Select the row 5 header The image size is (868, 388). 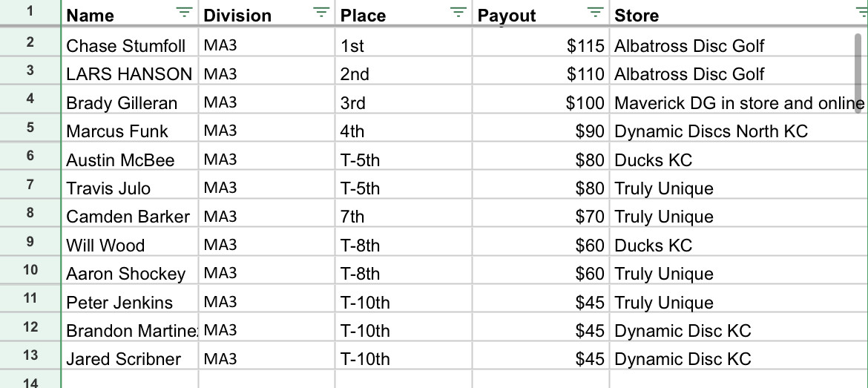tap(30, 128)
